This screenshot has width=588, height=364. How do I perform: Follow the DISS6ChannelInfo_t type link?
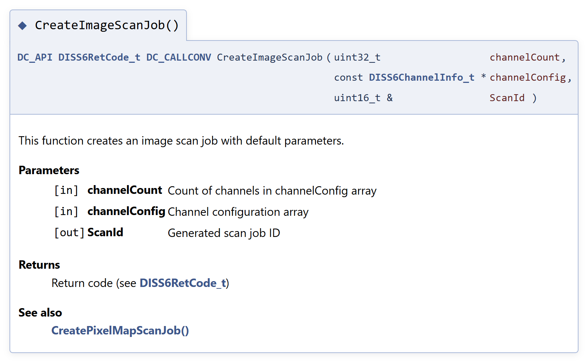point(422,77)
